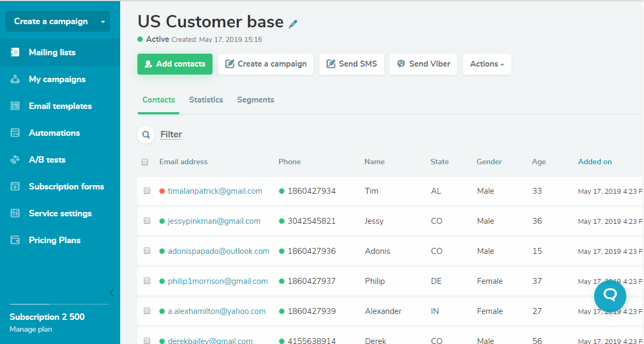The width and height of the screenshot is (644, 344).
Task: Open the arrow beside Create a campaign
Action: point(103,21)
